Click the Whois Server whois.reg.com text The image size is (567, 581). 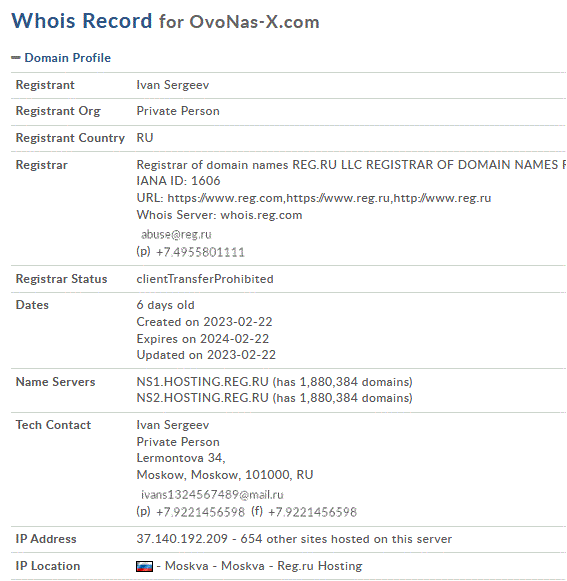(x=219, y=215)
